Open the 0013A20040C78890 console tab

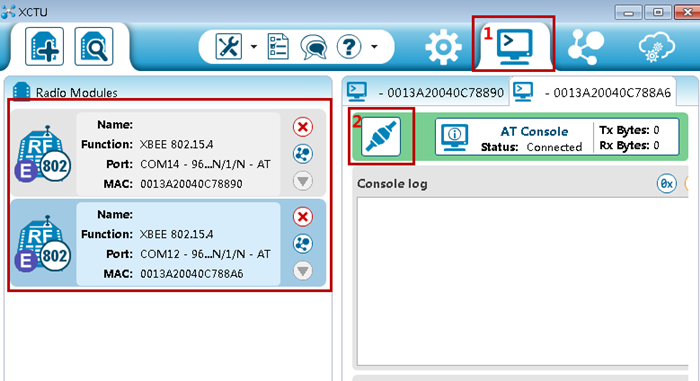pyautogui.click(x=426, y=92)
